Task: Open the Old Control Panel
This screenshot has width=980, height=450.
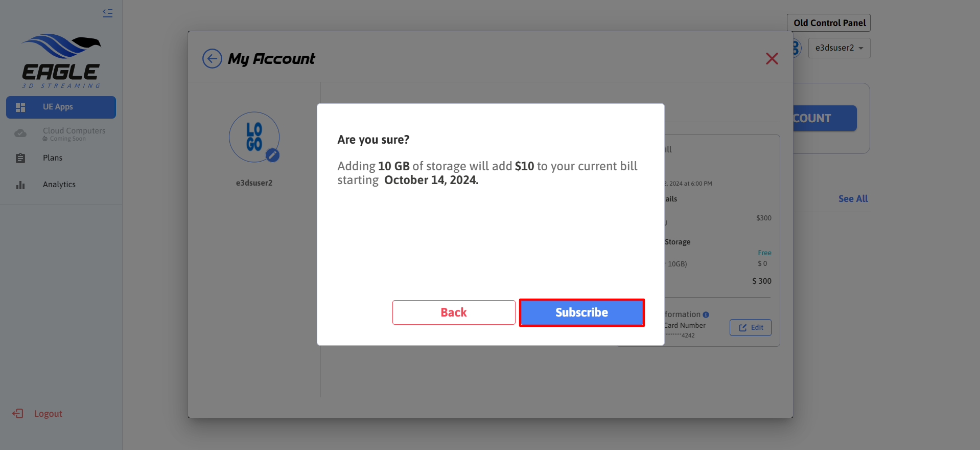Action: point(829,23)
